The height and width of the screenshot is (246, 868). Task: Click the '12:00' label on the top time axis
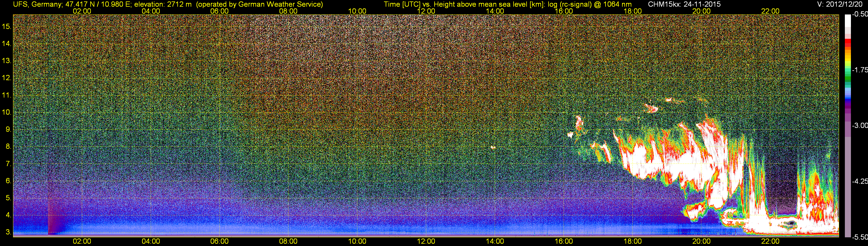(426, 11)
